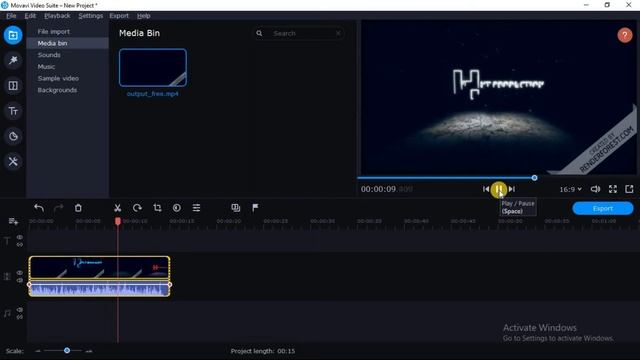
Task: Toggle visibility eye of video track
Action: tap(20, 273)
